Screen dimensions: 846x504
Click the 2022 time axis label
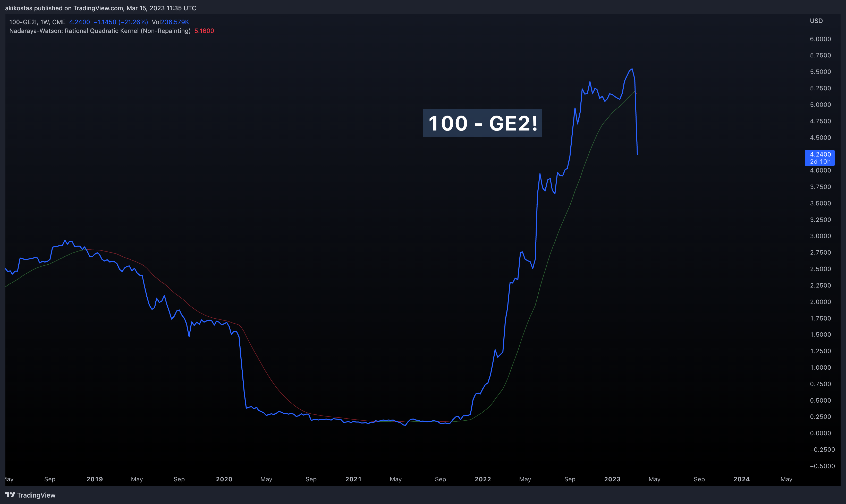point(483,479)
